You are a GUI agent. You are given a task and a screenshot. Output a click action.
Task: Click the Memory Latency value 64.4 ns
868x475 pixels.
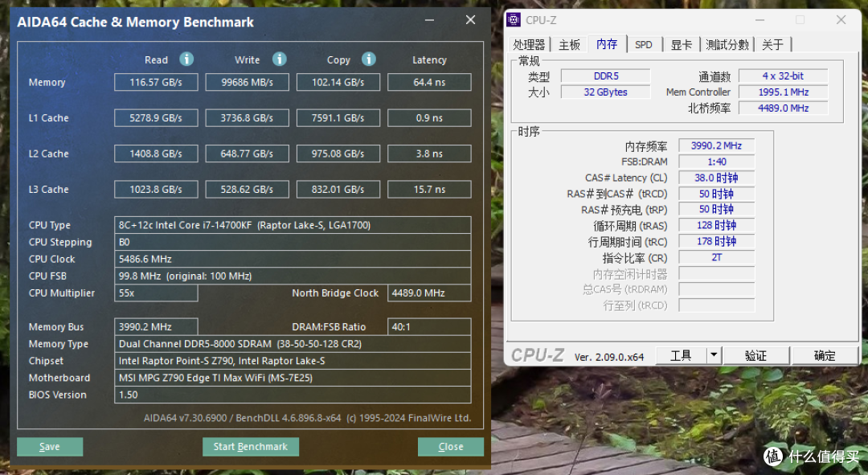tap(429, 82)
